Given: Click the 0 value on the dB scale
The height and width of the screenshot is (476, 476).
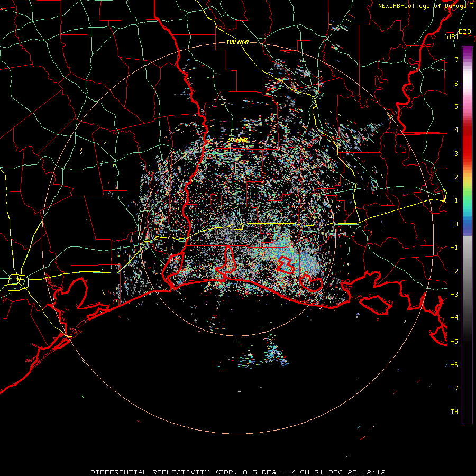Looking at the screenshot, I should pos(456,224).
